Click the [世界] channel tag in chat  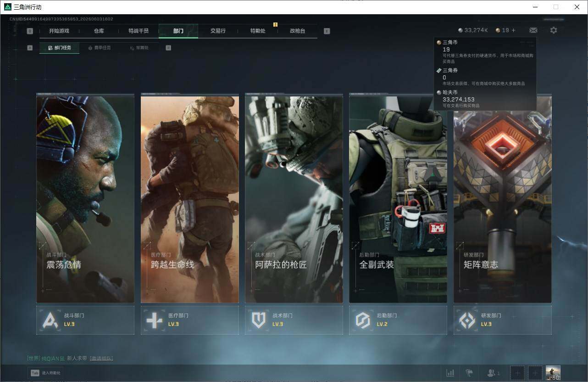(x=34, y=358)
